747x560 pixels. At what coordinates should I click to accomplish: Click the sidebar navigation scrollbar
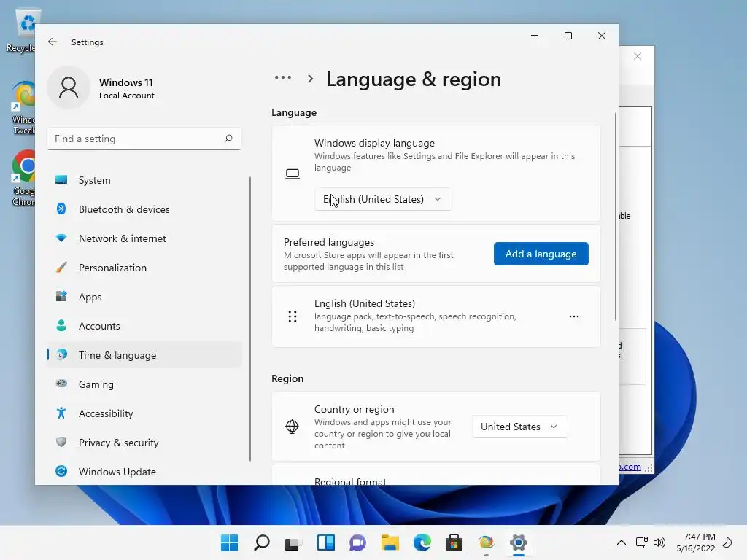[x=249, y=319]
